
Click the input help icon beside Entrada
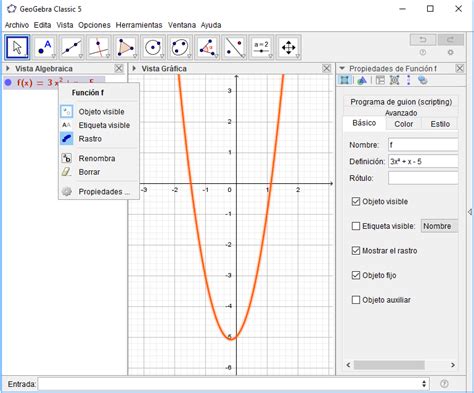click(444, 384)
